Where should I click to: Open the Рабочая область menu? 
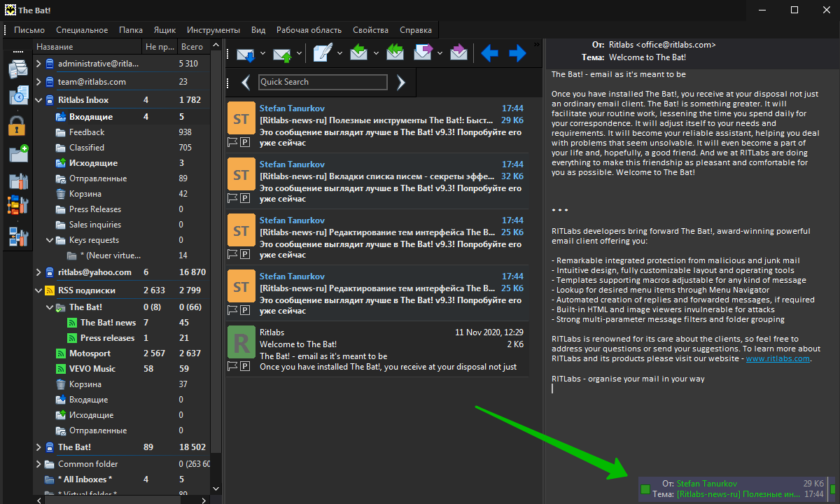pyautogui.click(x=309, y=30)
